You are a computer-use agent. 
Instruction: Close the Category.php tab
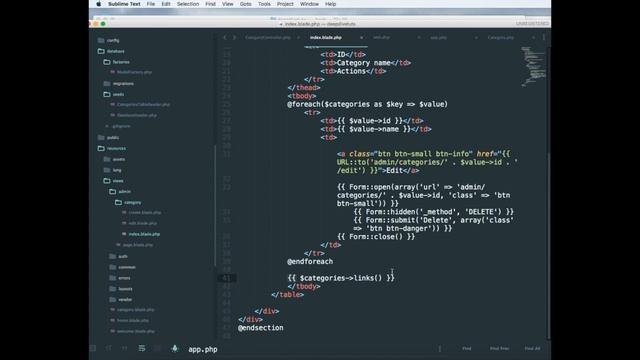tap(533, 38)
